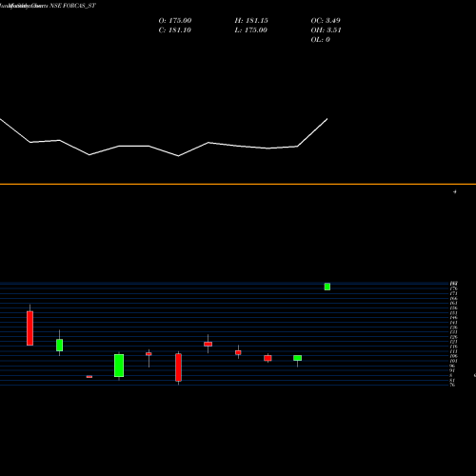Select the large green candle in the lower chart
Image resolution: width=476 pixels, height=476 pixels.
tap(119, 366)
